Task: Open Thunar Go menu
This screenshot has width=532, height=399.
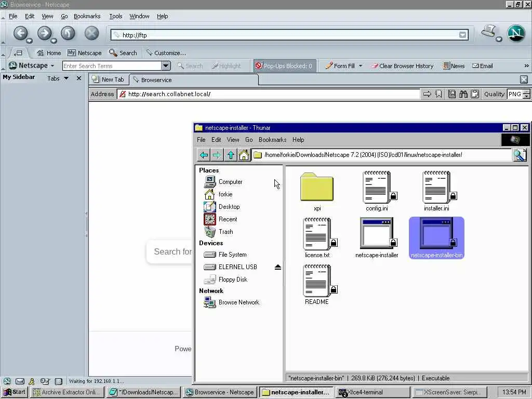Action: point(249,140)
